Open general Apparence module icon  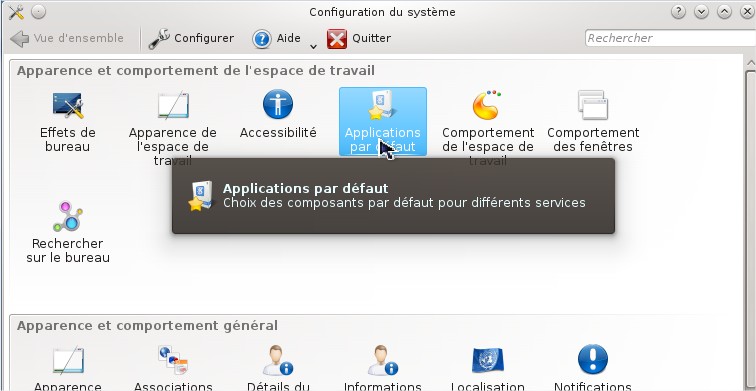(68, 360)
